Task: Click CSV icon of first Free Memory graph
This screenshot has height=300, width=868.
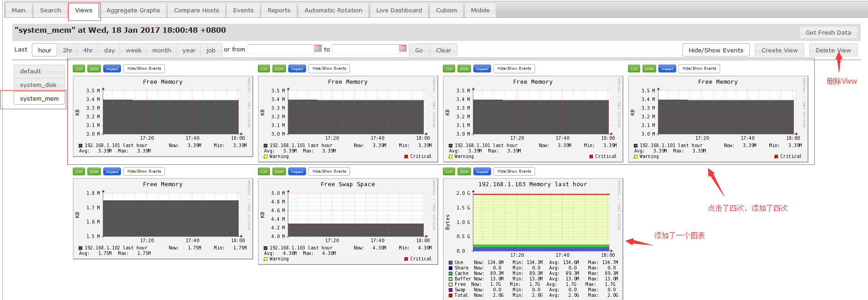Action: 79,69
